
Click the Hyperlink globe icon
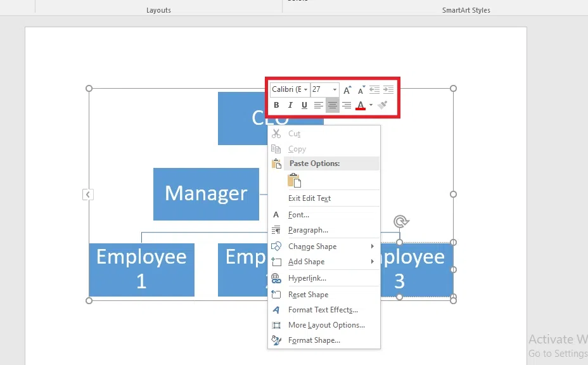276,278
